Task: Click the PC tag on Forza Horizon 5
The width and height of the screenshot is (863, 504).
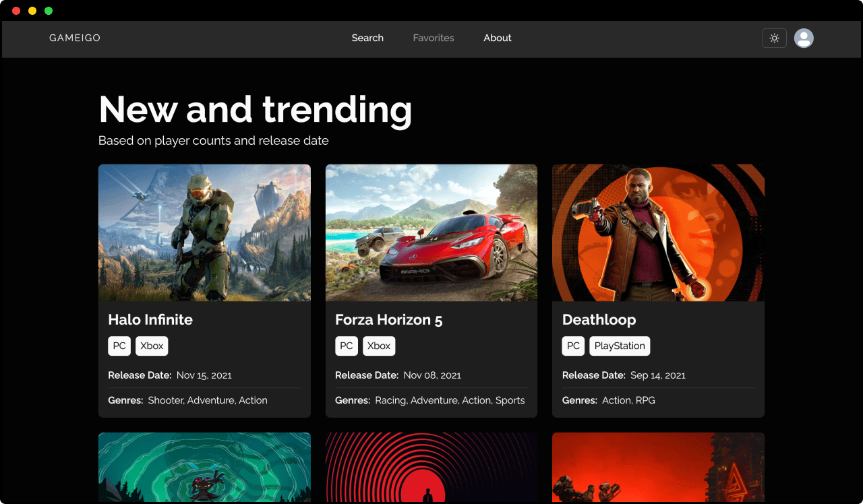Action: pos(347,346)
